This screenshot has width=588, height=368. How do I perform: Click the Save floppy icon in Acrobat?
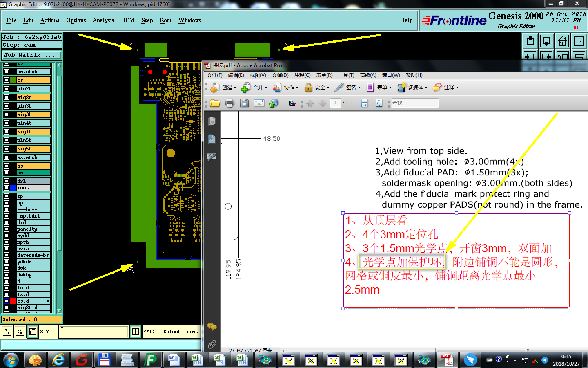(244, 103)
